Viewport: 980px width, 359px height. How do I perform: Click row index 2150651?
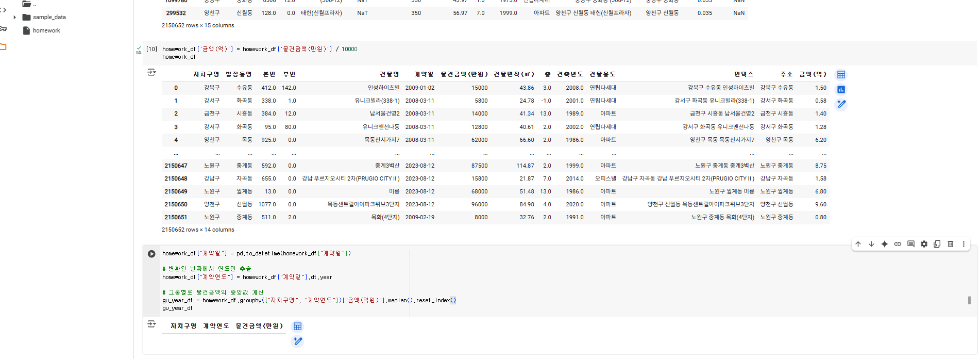tap(176, 217)
